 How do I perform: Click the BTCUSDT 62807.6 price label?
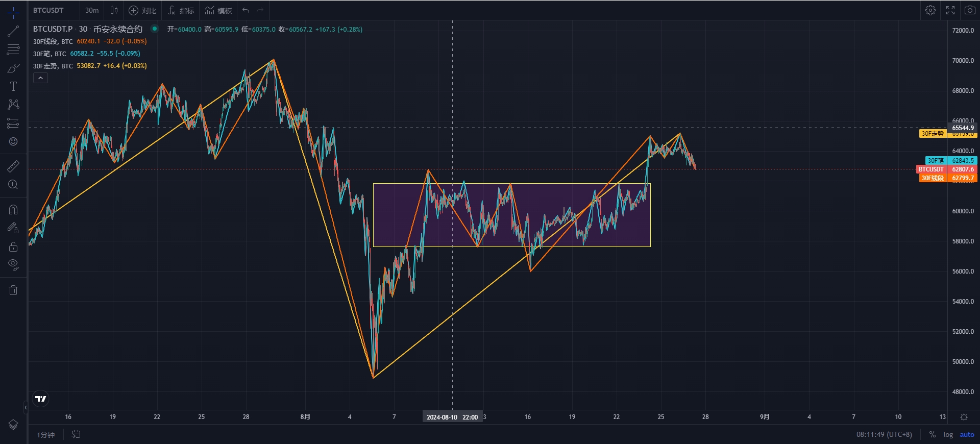coord(947,169)
